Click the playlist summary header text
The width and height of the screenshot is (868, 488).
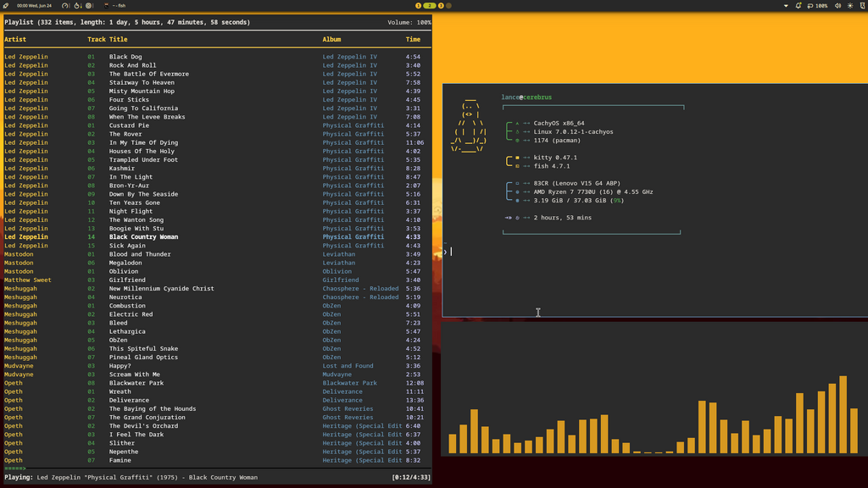(127, 22)
